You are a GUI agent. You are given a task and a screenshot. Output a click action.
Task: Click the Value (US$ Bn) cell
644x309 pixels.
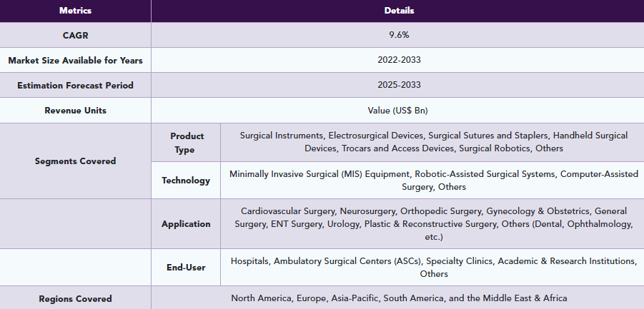coord(398,111)
